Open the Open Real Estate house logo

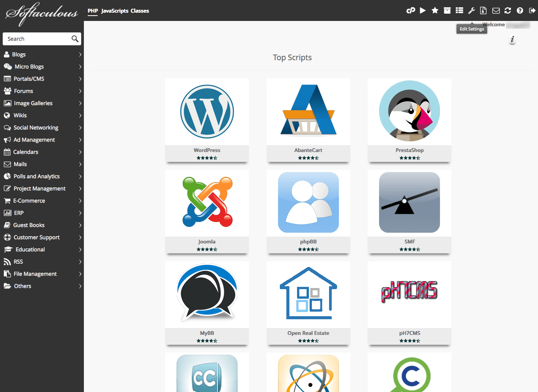pos(308,293)
